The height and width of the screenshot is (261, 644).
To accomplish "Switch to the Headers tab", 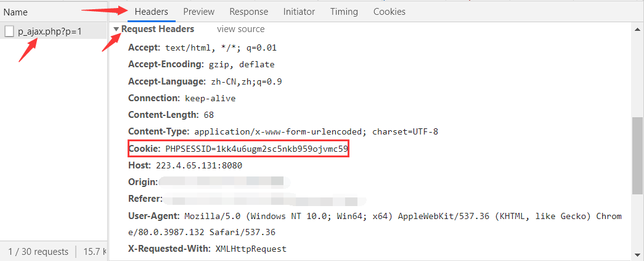I will [x=151, y=12].
